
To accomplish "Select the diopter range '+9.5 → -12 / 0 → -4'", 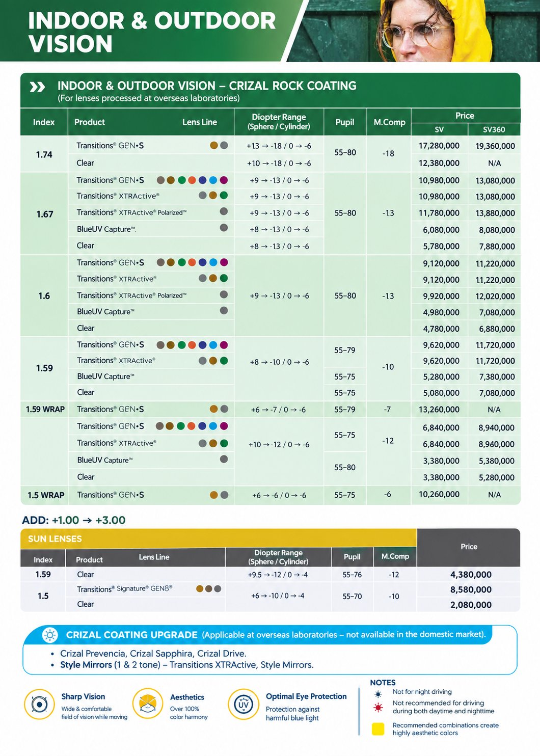I will [x=278, y=575].
